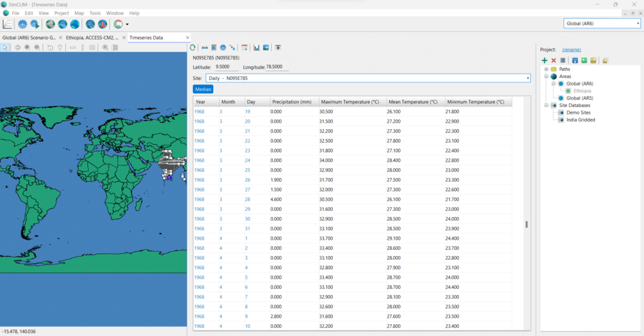Click the blue download icon in Project panel
Screen dimensions: 644x336
574,60
